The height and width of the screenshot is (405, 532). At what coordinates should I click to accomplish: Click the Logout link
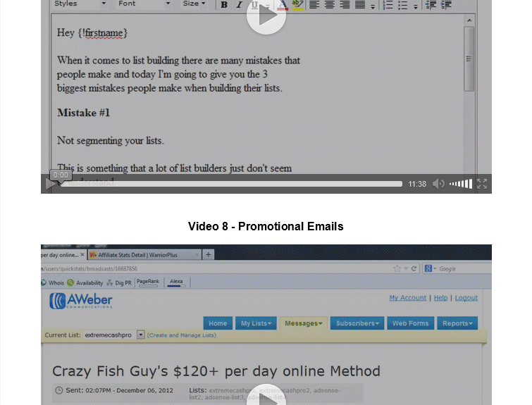click(466, 297)
